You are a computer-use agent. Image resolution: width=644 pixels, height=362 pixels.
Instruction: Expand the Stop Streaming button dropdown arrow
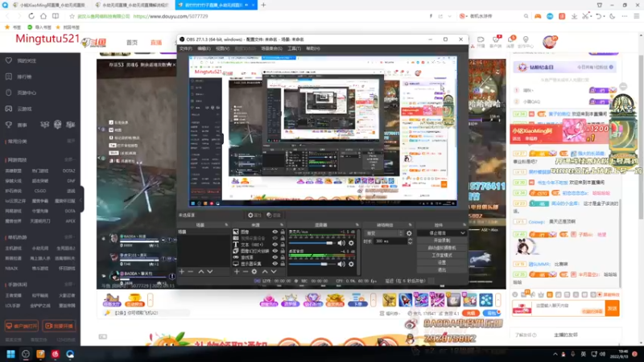[462, 232]
